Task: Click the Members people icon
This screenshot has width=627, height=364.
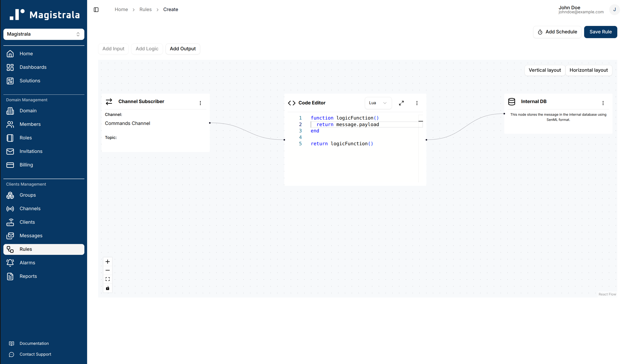Action: 10,124
